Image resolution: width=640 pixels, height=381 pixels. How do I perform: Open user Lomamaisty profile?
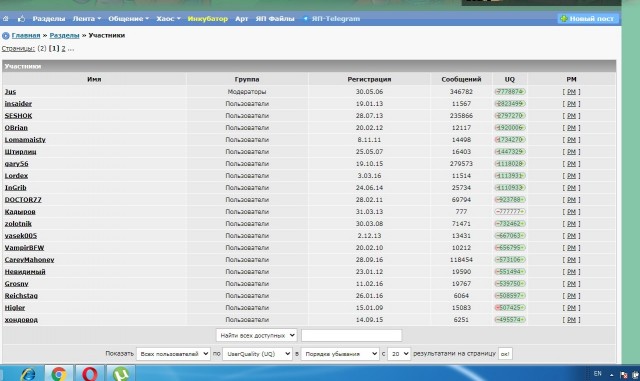click(x=25, y=140)
